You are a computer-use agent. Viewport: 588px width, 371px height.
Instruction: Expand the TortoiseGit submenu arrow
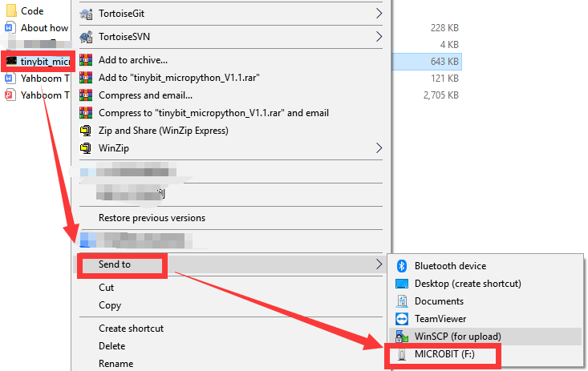click(379, 14)
